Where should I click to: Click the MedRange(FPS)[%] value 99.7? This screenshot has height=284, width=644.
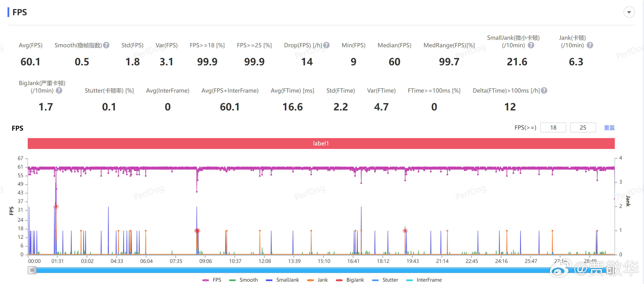[449, 62]
